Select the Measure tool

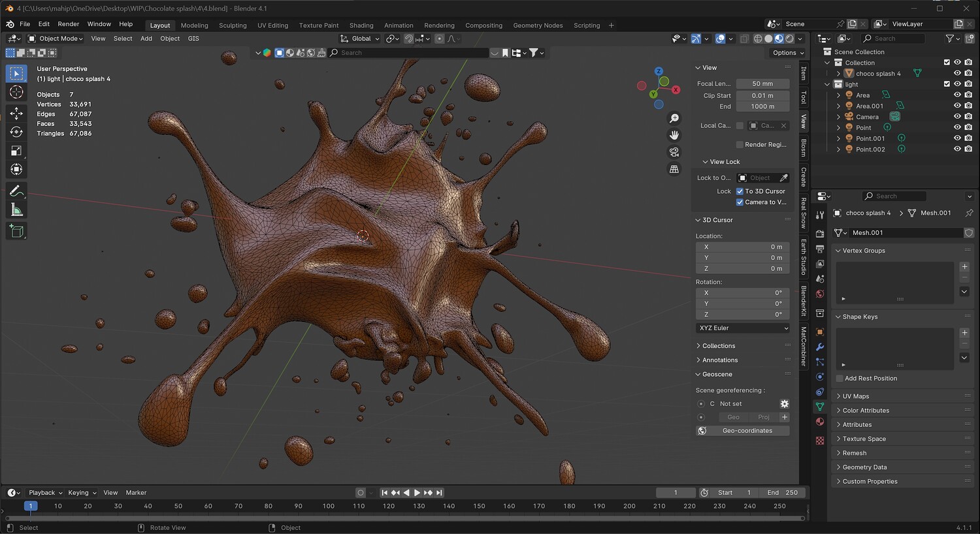[16, 210]
